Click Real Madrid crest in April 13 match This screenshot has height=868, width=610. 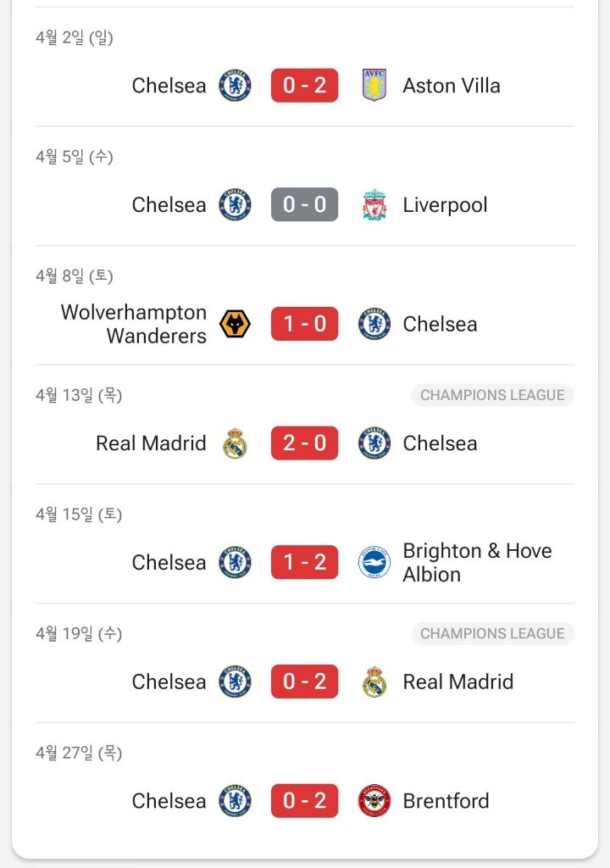(235, 442)
